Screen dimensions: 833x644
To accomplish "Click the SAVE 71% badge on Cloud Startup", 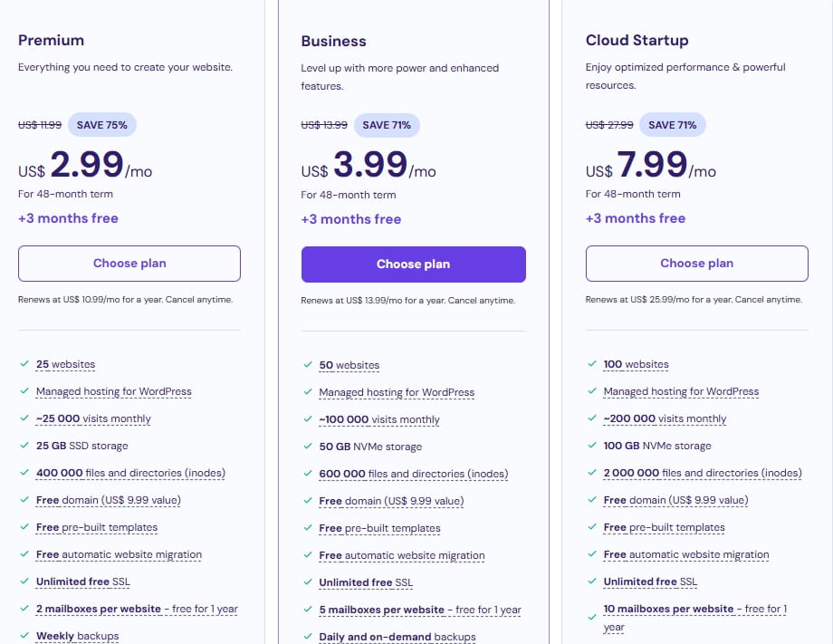I will 673,125.
